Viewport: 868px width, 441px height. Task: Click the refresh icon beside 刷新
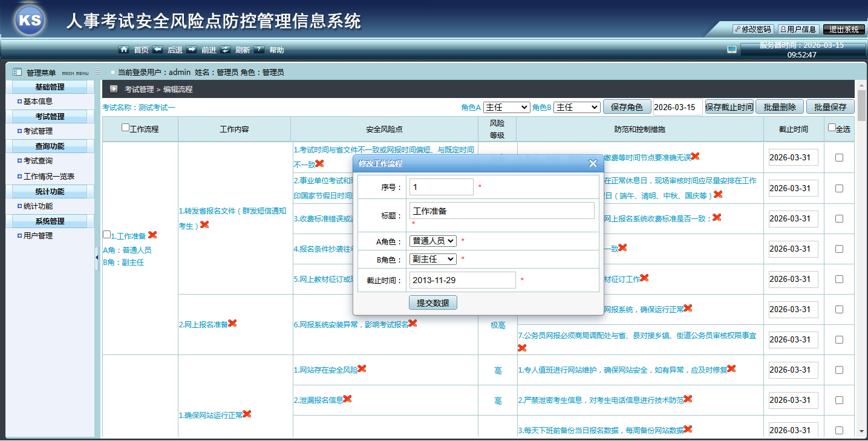[x=225, y=50]
